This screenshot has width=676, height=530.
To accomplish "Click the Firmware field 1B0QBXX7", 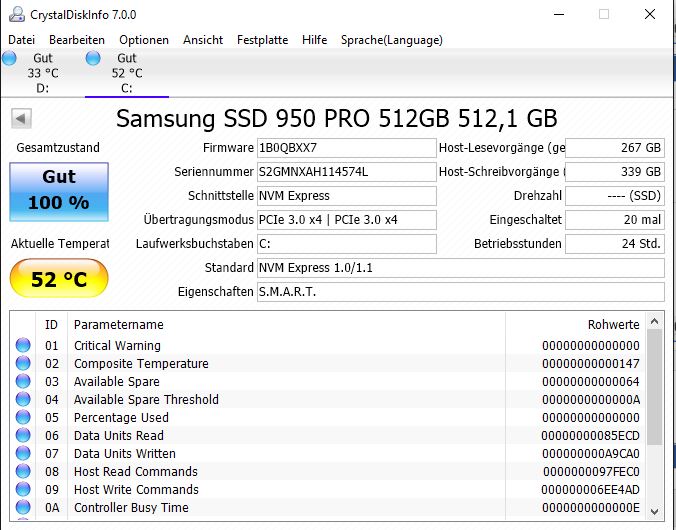I will [x=347, y=148].
